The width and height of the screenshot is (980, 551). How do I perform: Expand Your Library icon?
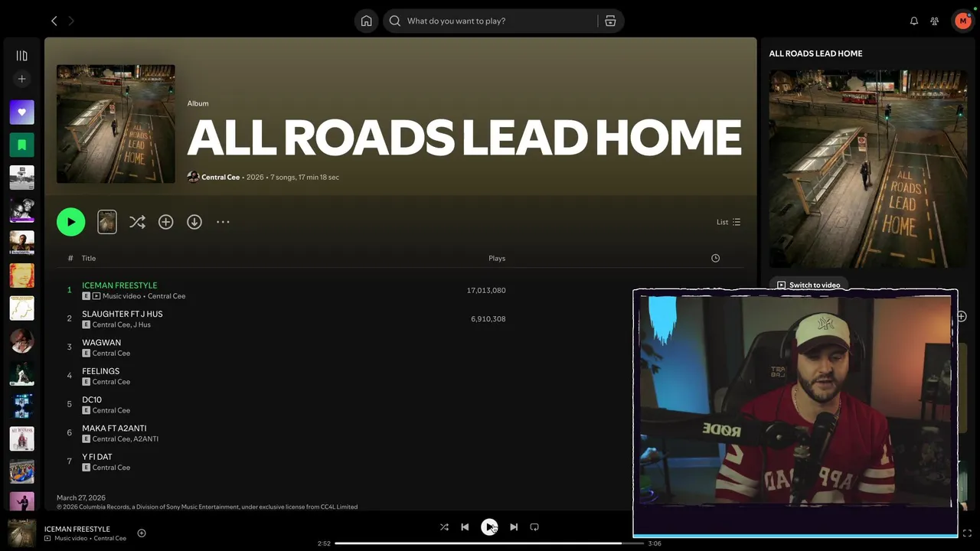click(x=21, y=56)
